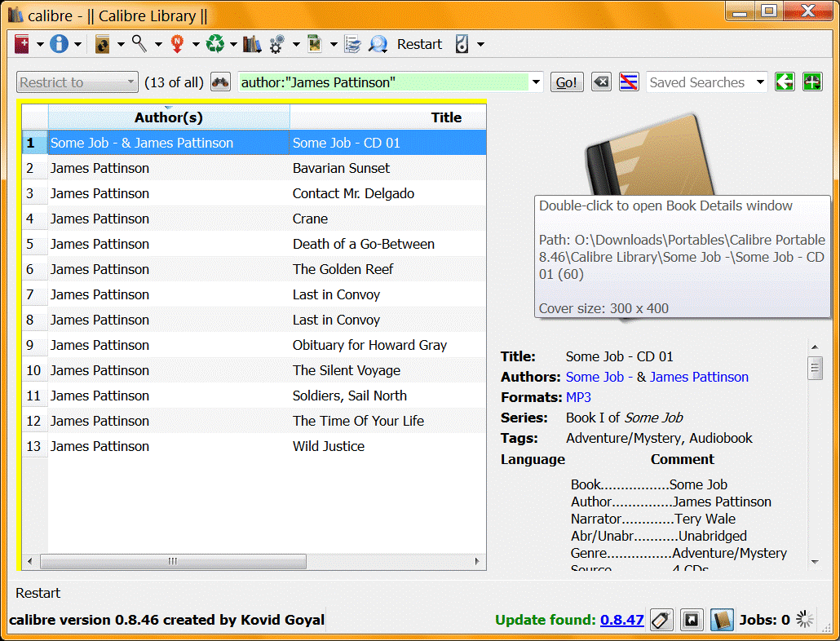Screen dimensions: 840x641
Task: Open the Saved Searches dropdown
Action: 706,82
